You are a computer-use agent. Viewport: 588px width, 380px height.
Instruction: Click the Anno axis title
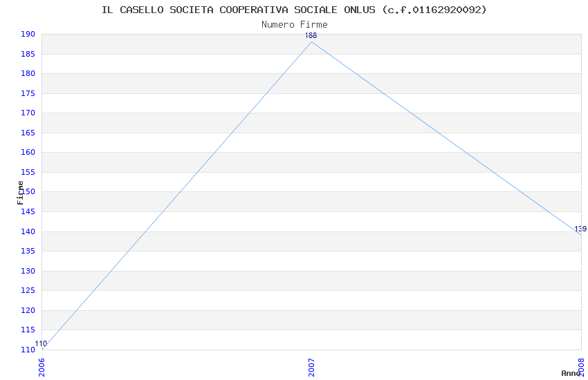point(571,373)
